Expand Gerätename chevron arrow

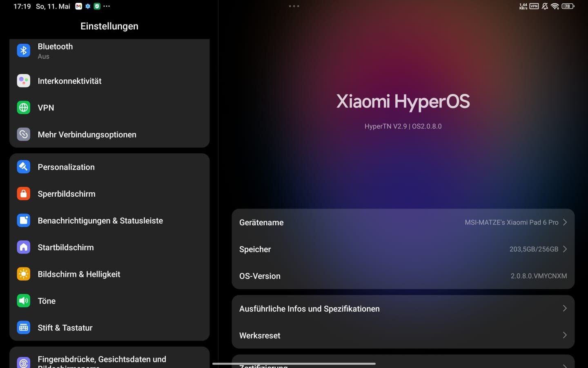pyautogui.click(x=565, y=222)
